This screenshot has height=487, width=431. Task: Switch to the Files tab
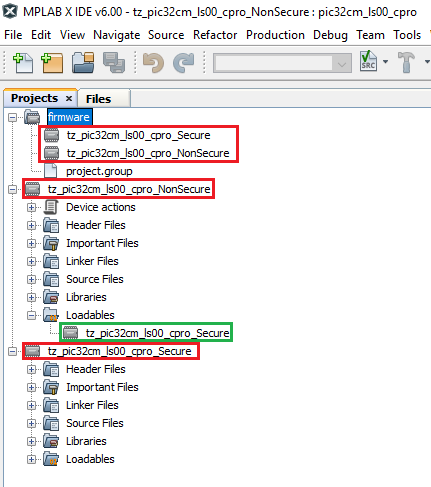point(98,99)
